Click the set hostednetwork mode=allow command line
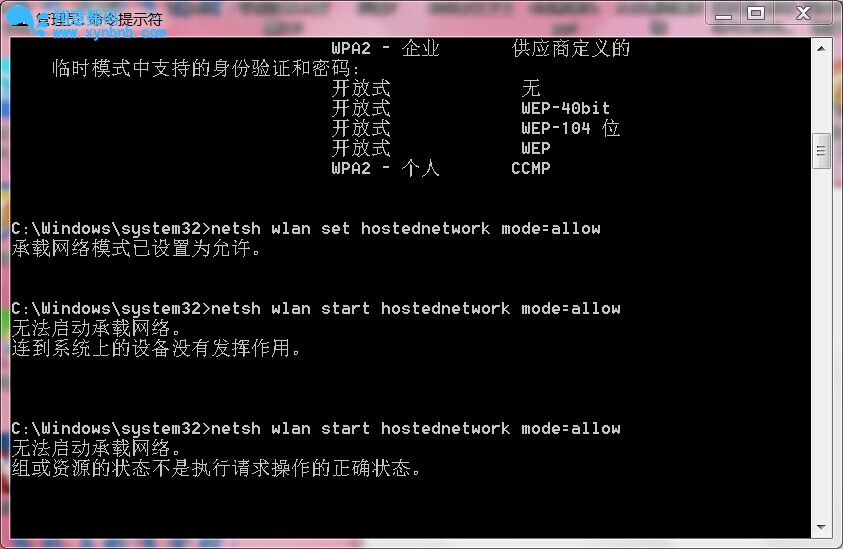This screenshot has width=843, height=549. click(305, 229)
